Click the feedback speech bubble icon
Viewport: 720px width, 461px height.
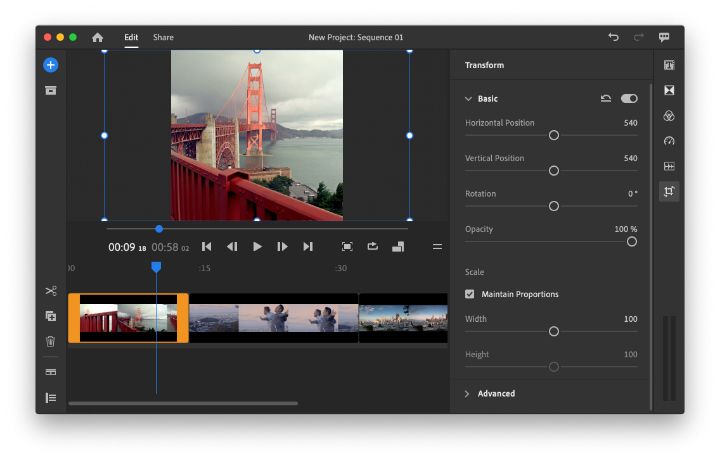[664, 37]
